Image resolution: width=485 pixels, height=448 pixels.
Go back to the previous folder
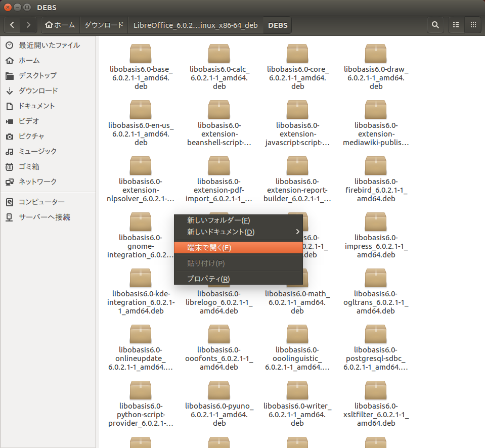[x=12, y=25]
